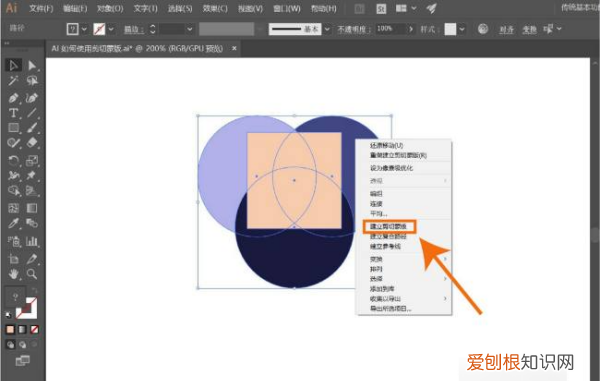The image size is (600, 381).
Task: Select the Rectangle tool
Action: point(13,128)
